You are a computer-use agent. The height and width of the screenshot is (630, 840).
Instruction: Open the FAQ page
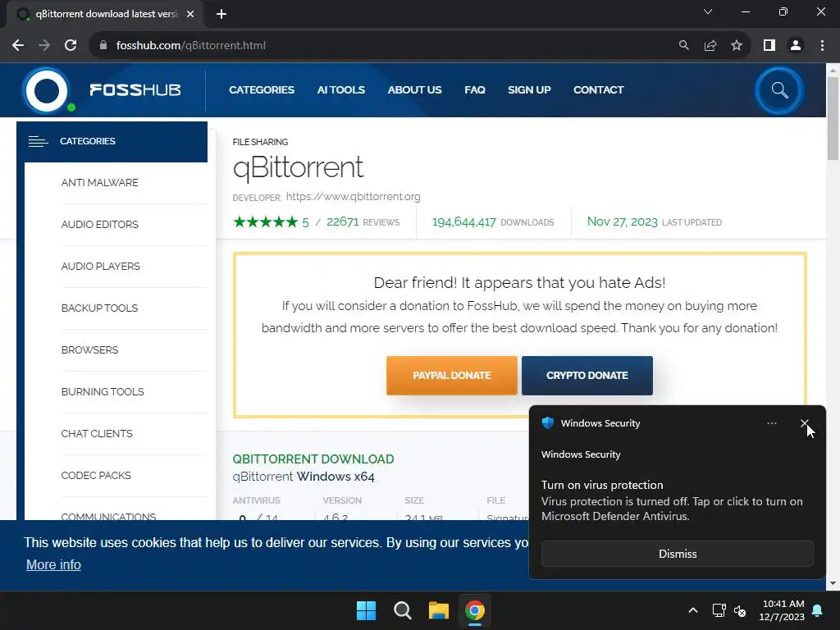[475, 90]
